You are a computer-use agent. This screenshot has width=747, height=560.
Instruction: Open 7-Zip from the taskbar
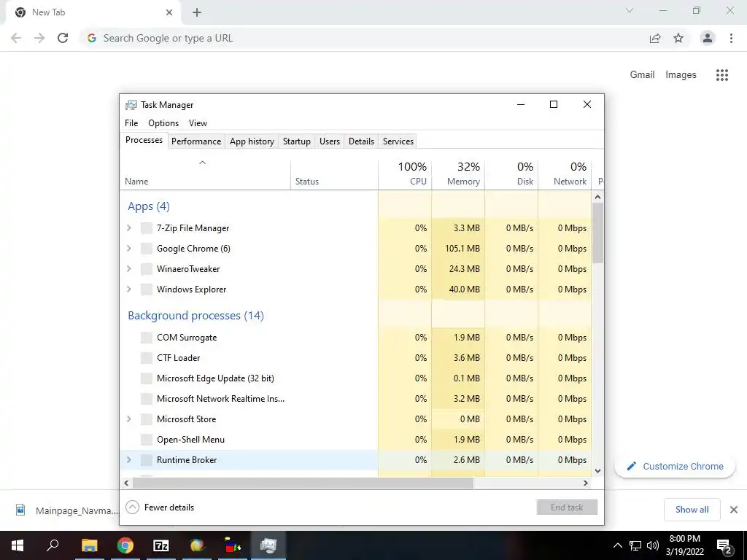(x=161, y=545)
